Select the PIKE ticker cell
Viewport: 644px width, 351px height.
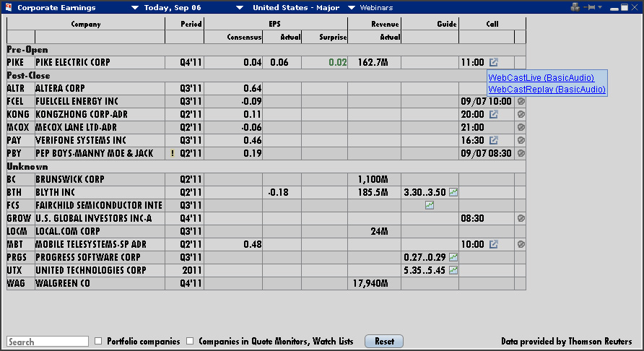pyautogui.click(x=16, y=63)
